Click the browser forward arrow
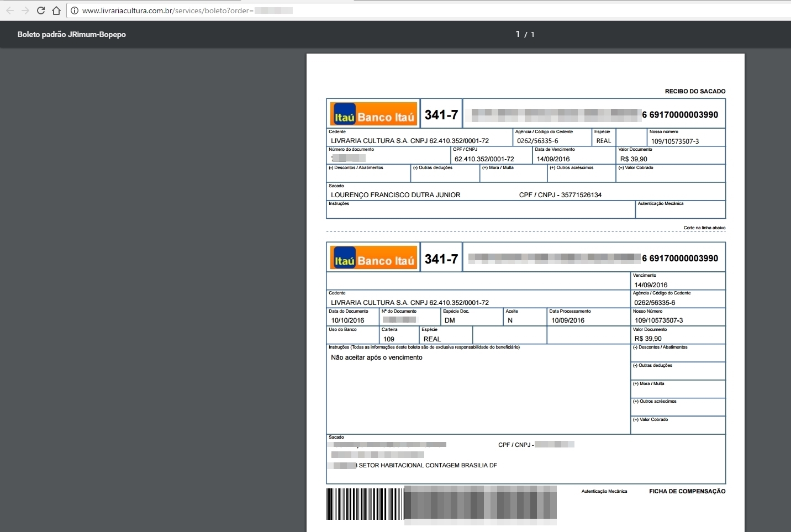Screen dimensions: 791x532 [x=25, y=10]
